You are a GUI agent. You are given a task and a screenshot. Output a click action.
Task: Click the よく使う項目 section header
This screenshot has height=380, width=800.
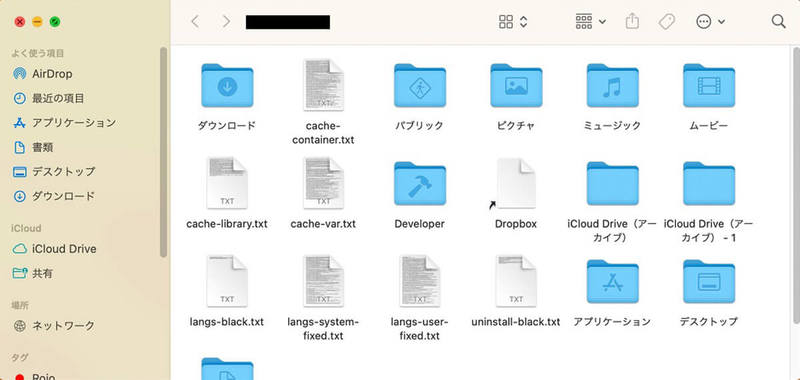coord(38,53)
